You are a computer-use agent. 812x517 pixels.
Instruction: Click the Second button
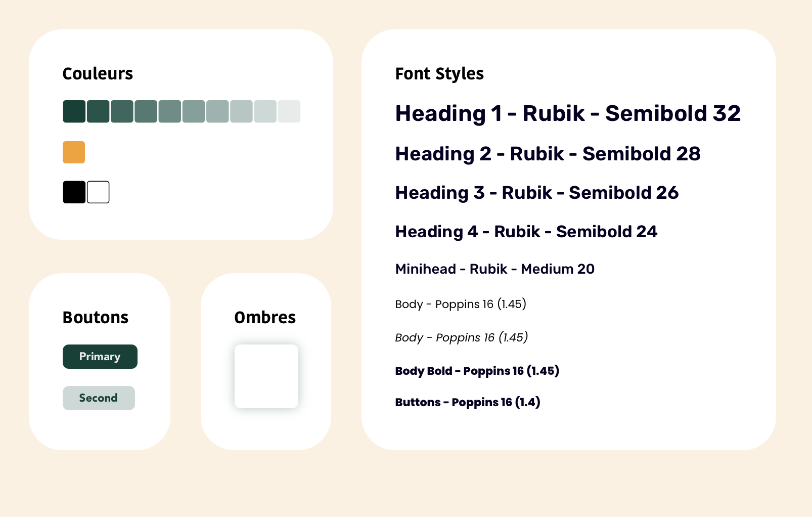[x=99, y=398]
